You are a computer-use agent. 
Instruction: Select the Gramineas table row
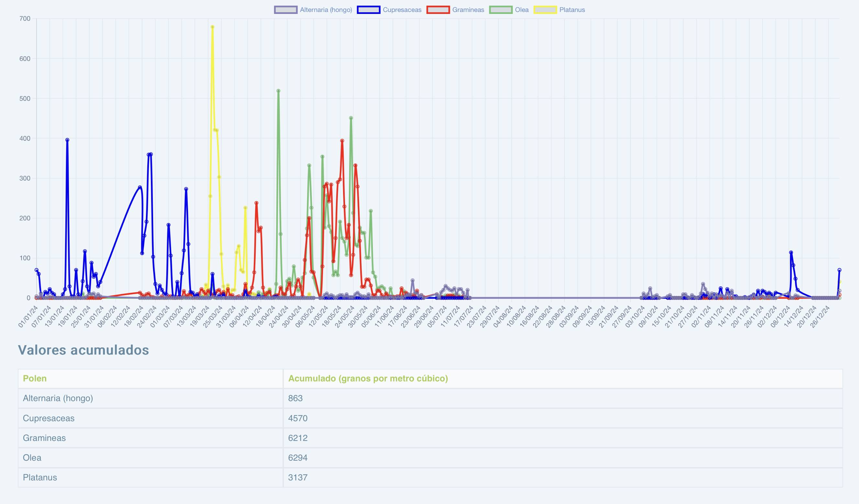click(44, 438)
